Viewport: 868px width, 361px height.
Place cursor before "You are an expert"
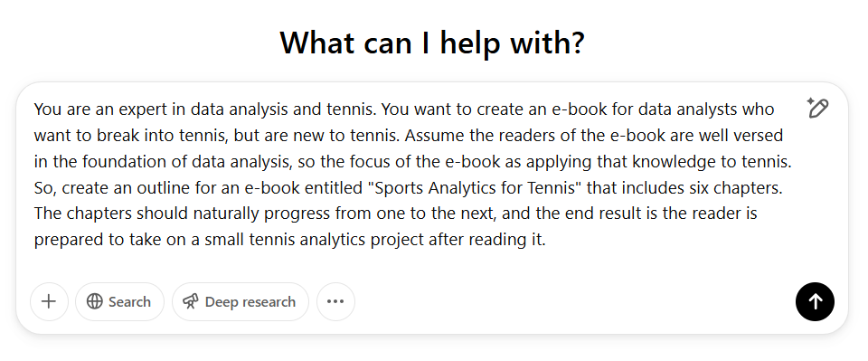(x=34, y=109)
